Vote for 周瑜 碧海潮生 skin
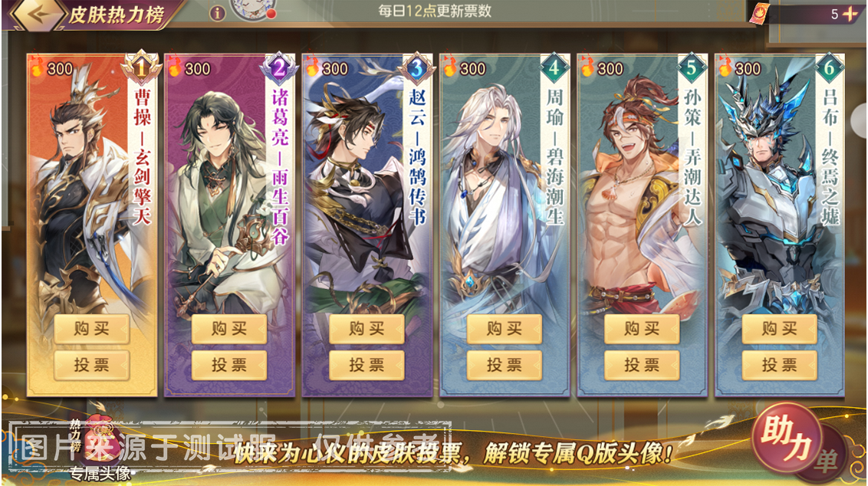The image size is (868, 486). pos(505,366)
